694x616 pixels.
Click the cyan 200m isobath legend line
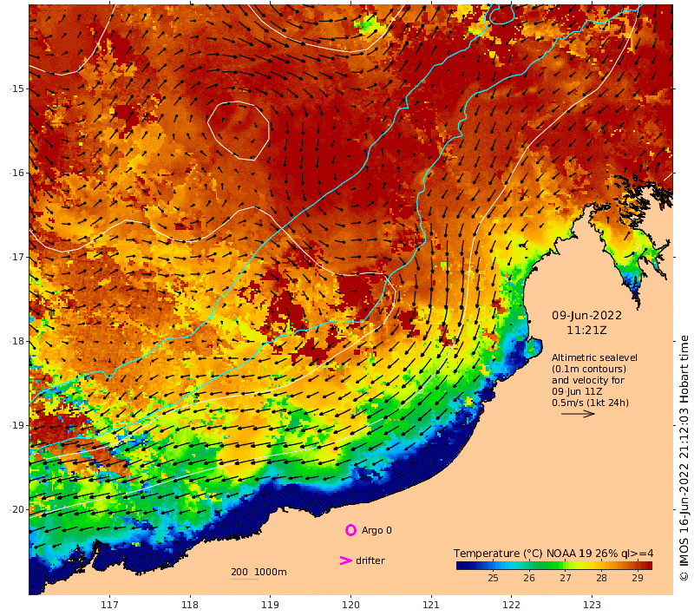[x=245, y=579]
